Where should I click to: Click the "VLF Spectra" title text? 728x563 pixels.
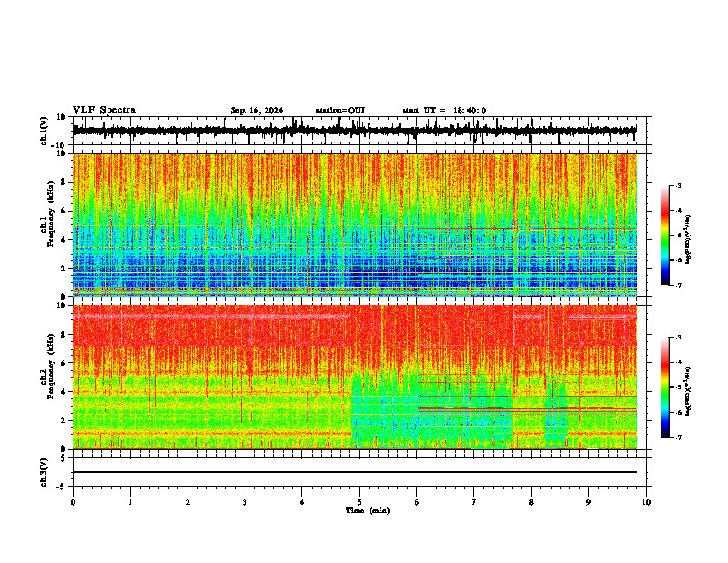tap(104, 110)
